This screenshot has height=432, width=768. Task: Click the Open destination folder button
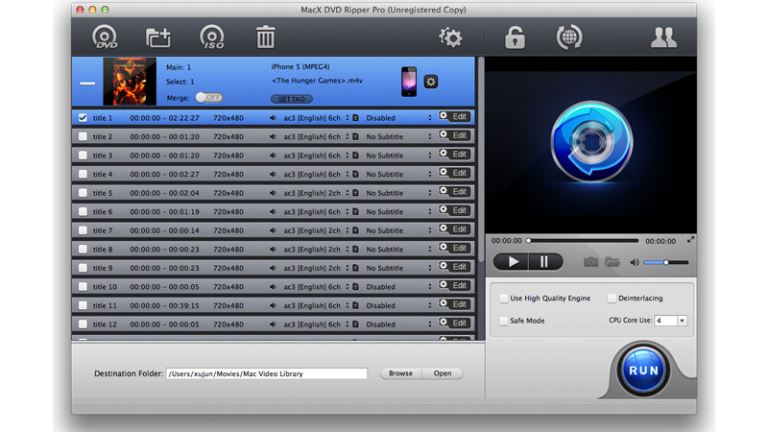(442, 373)
